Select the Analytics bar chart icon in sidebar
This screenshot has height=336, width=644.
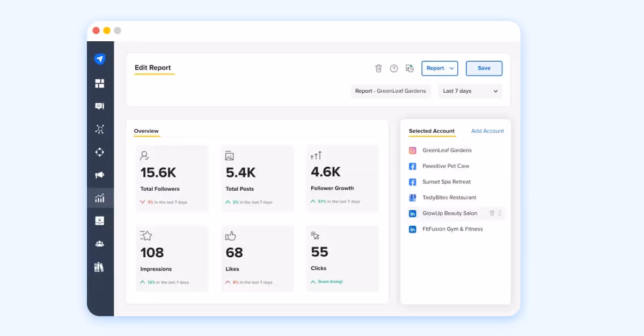click(100, 198)
